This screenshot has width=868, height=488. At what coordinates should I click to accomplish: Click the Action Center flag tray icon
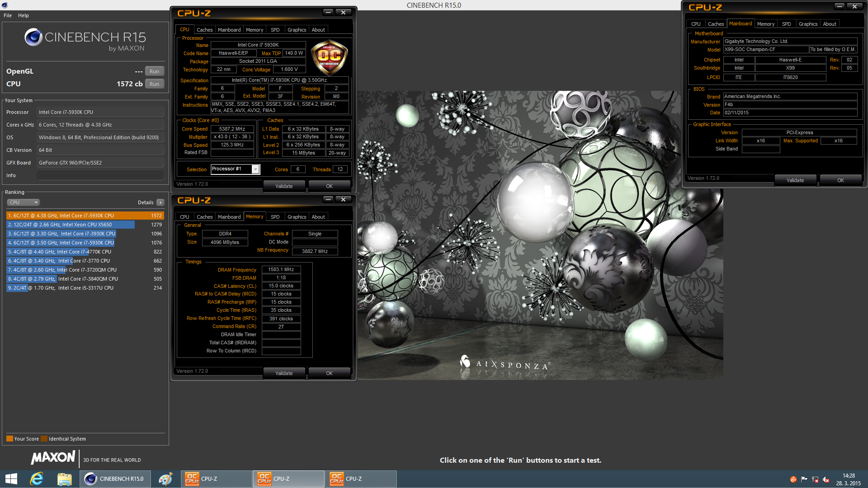(804, 479)
